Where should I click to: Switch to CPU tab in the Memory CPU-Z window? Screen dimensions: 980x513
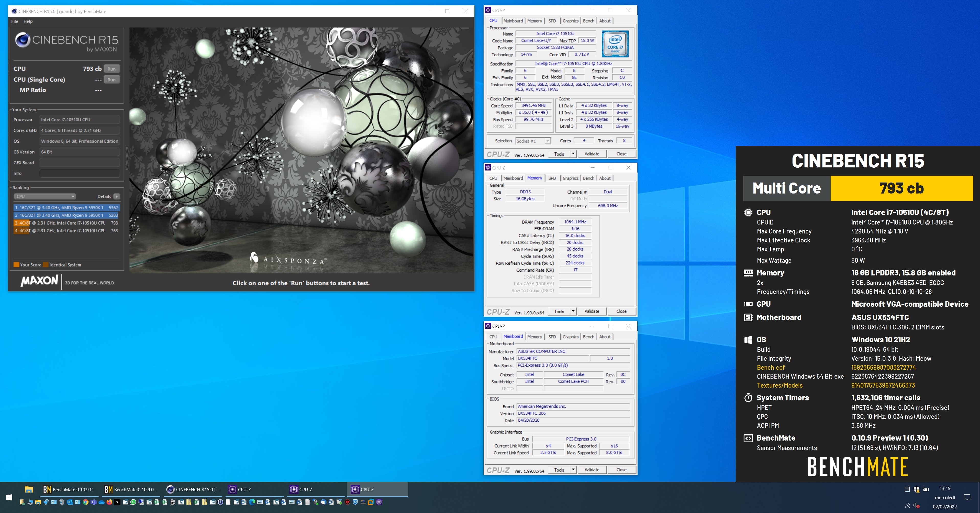[493, 178]
